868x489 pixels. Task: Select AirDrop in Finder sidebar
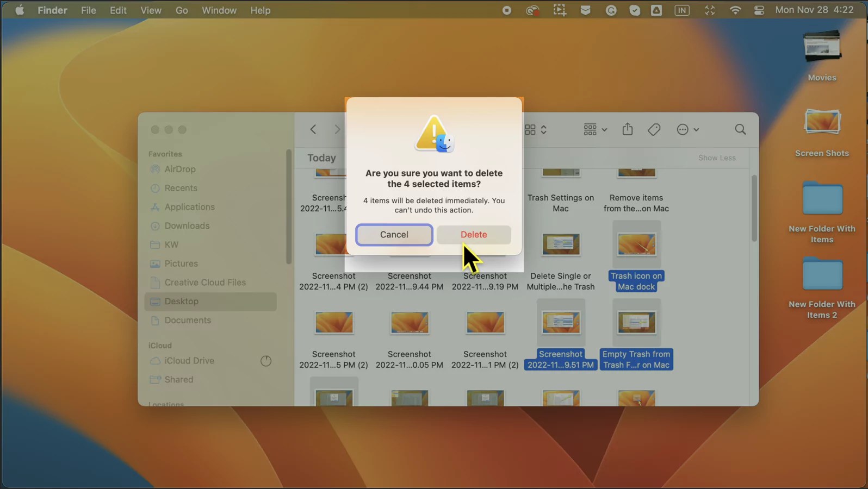click(210, 169)
